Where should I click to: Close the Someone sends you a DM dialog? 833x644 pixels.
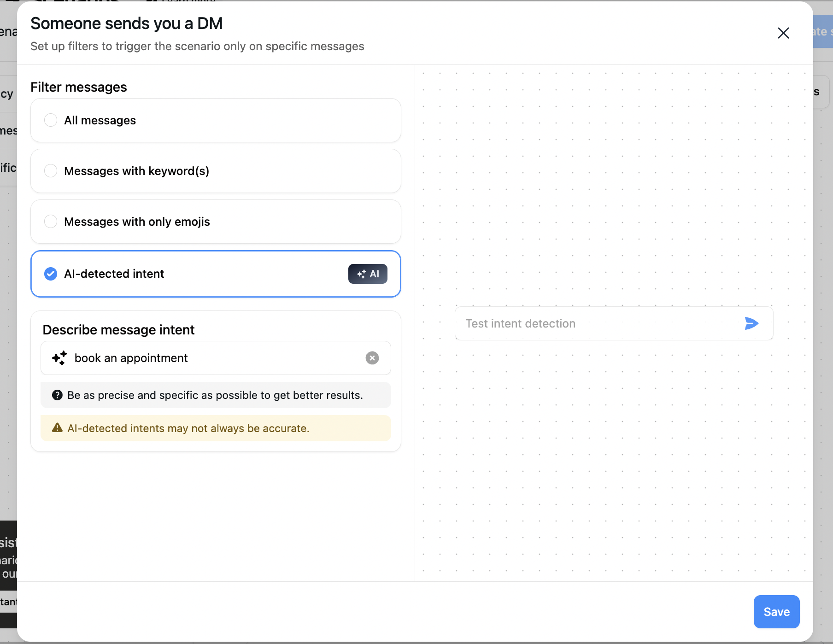pyautogui.click(x=783, y=33)
